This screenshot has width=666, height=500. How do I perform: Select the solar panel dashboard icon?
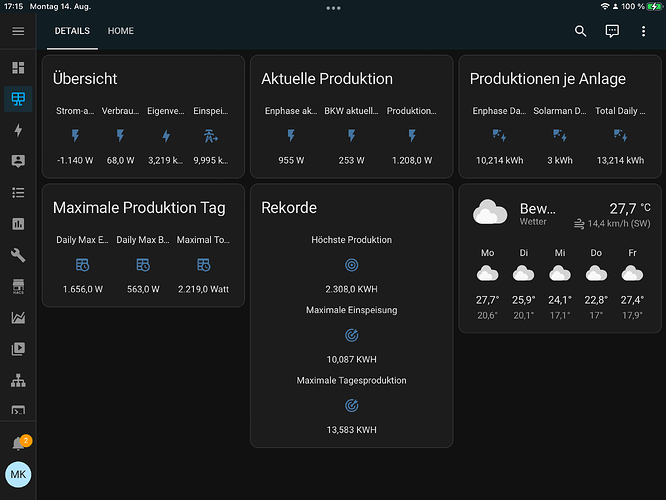coord(18,99)
